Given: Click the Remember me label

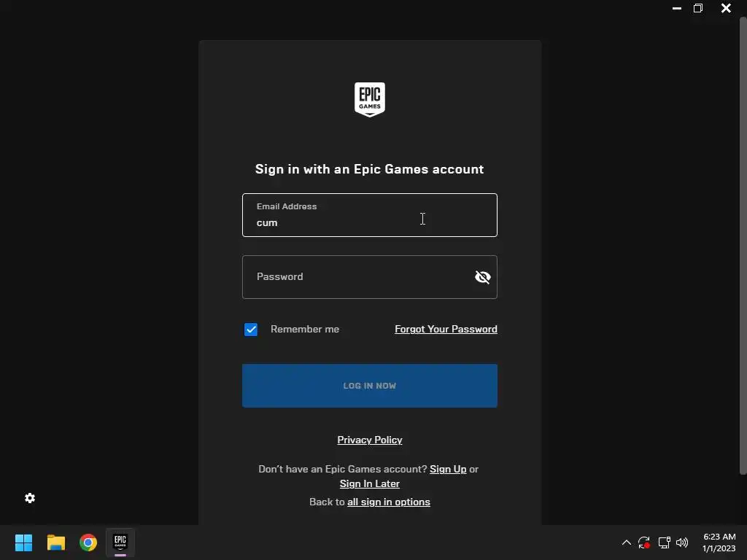Looking at the screenshot, I should (305, 329).
